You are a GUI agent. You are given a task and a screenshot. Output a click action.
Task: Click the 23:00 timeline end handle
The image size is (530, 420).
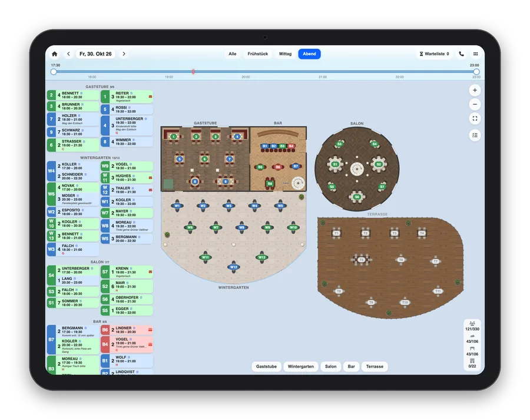[x=476, y=72]
